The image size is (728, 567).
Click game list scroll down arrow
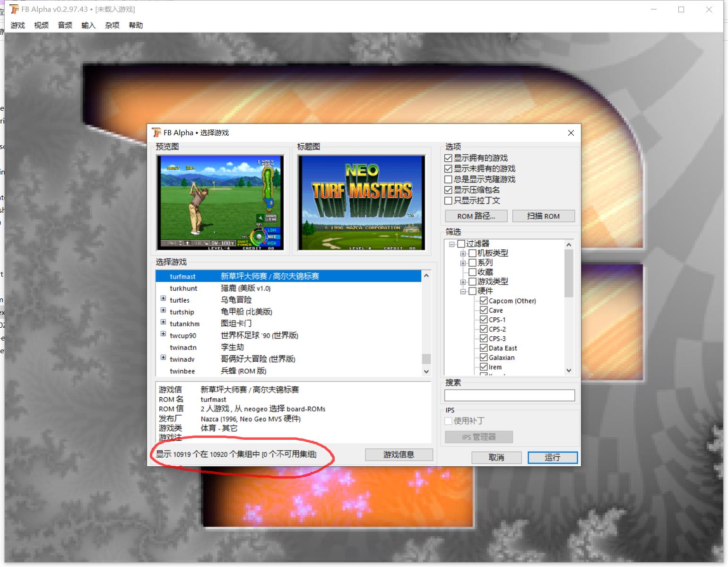click(426, 372)
